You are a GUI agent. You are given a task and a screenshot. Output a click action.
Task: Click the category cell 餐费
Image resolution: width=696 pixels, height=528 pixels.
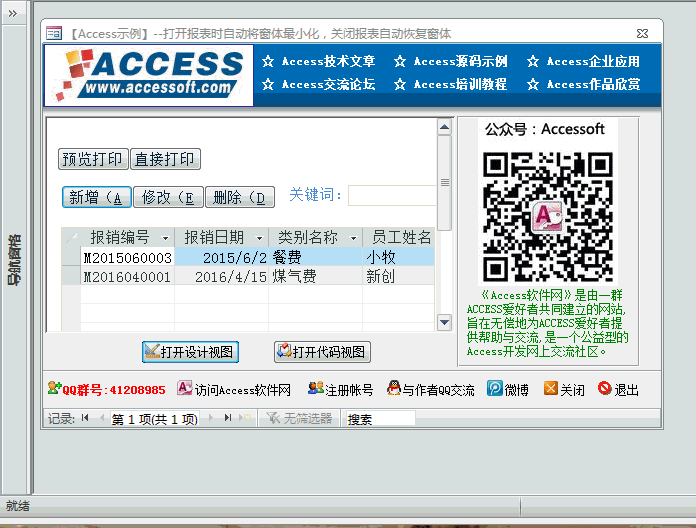pos(316,257)
